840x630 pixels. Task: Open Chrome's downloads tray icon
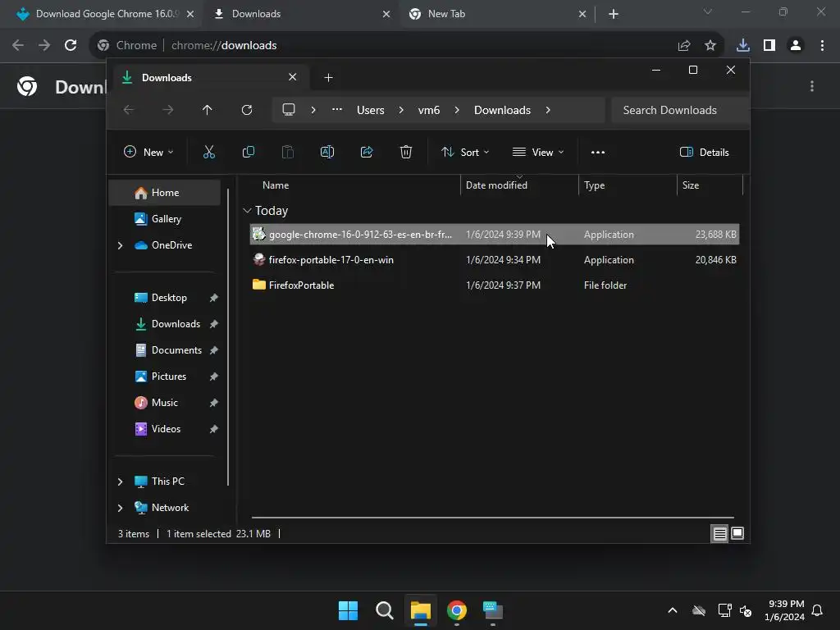pyautogui.click(x=743, y=46)
